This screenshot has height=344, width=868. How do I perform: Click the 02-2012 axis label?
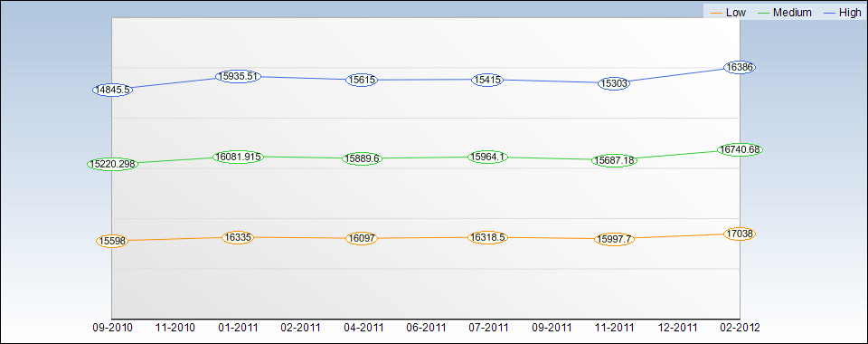740,328
